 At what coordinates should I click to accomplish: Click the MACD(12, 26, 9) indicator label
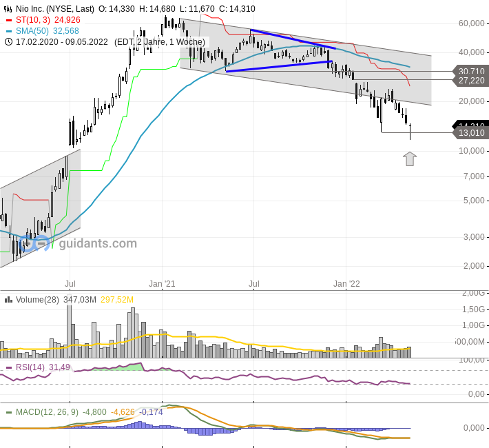click(47, 412)
